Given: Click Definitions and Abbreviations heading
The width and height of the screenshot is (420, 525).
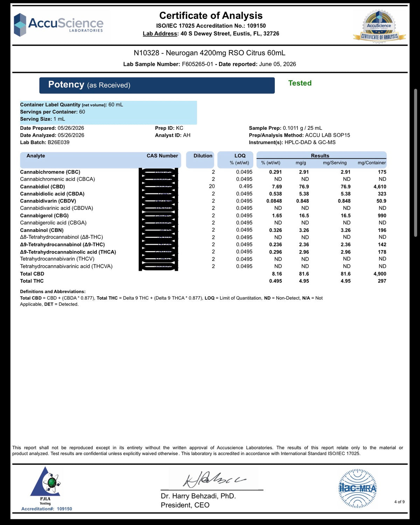Looking at the screenshot, I should [52, 292].
